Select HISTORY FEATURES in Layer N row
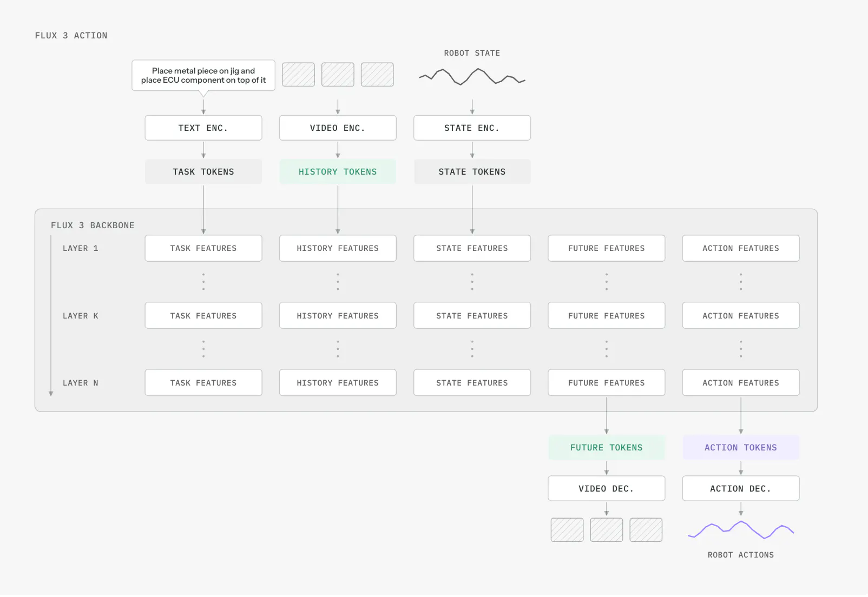 338,383
